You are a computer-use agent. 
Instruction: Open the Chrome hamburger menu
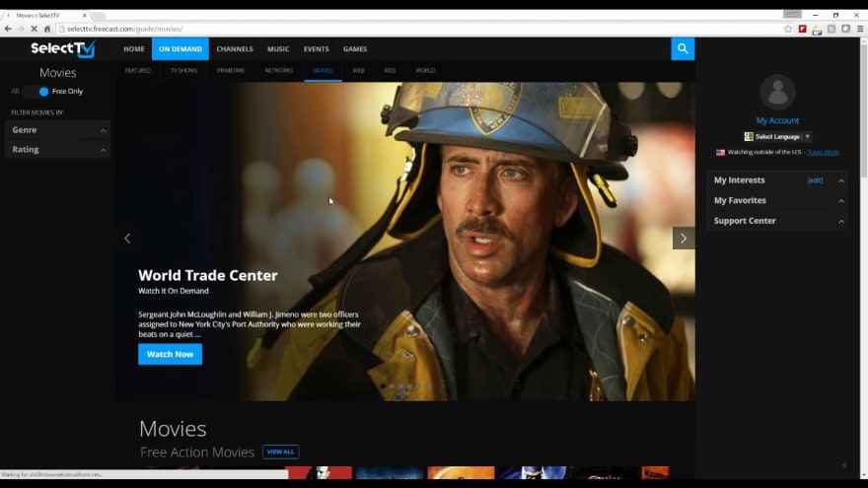pos(860,29)
